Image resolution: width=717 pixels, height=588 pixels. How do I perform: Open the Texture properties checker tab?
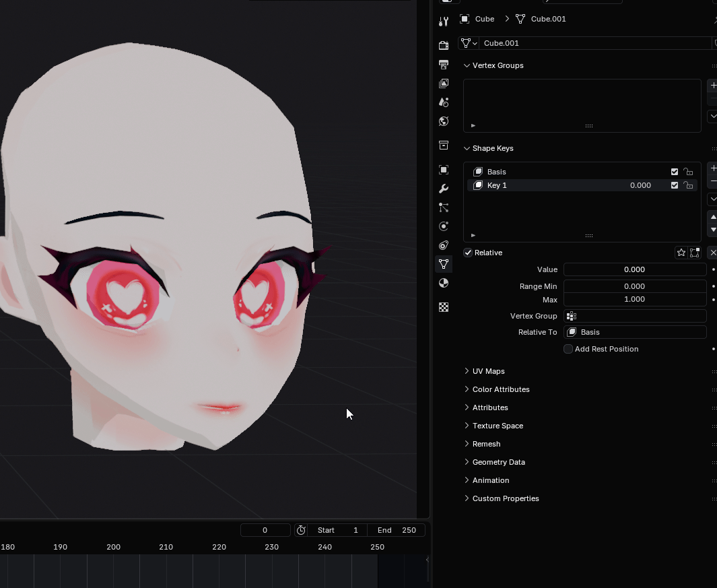(x=444, y=307)
